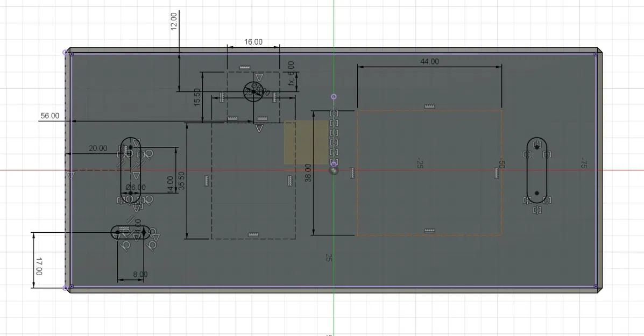
Task: Select the yellow highlighted rectangle region
Action: [306, 142]
